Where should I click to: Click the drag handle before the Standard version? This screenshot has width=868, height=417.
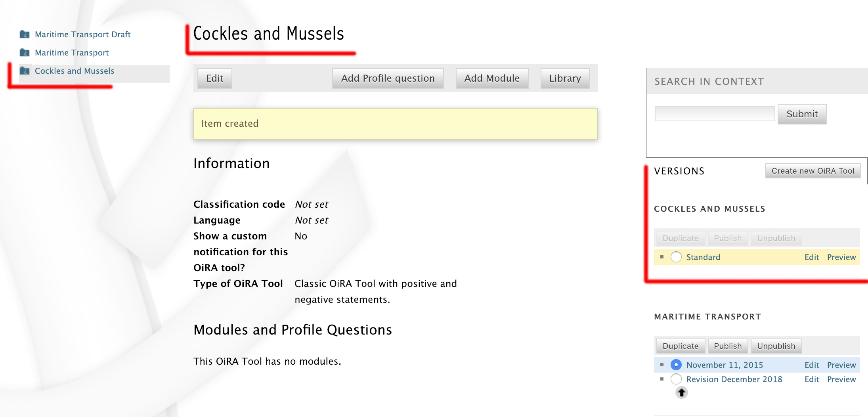pos(662,257)
